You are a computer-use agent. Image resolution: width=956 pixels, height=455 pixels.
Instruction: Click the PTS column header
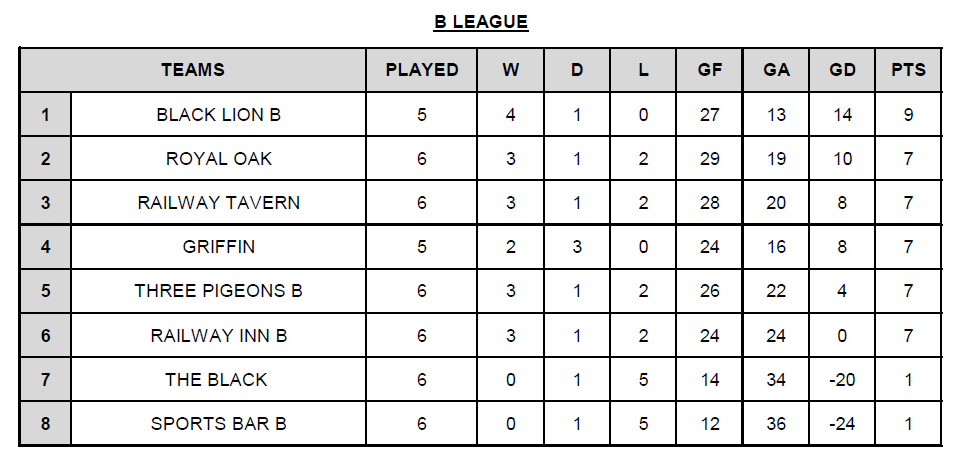coord(908,70)
